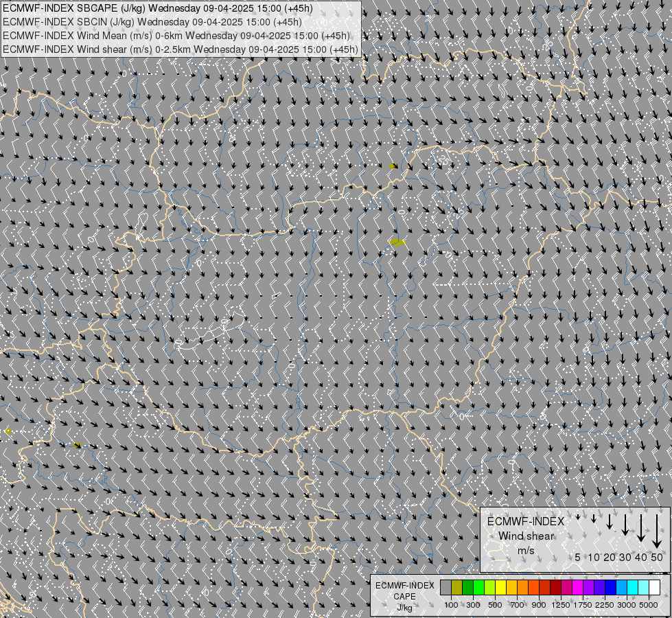Click the '50' label under wind shear arrows
This screenshot has height=618, width=672.
pyautogui.click(x=657, y=557)
